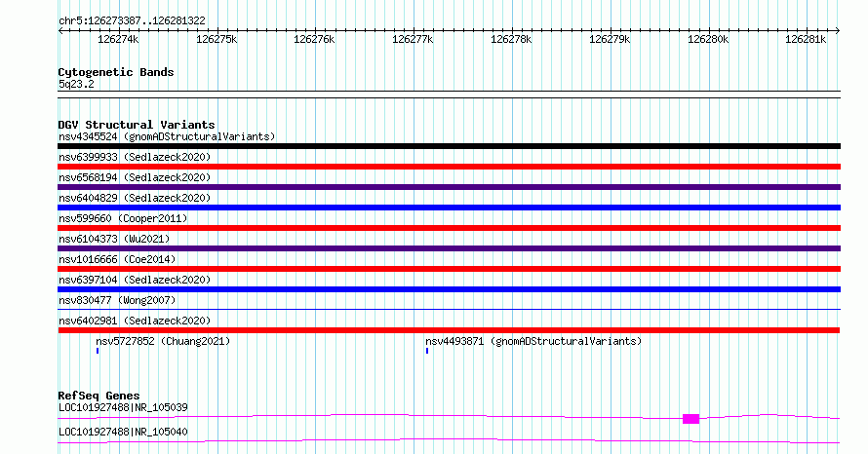
Task: Click the red nsv6399933 variant bar
Action: (449, 167)
